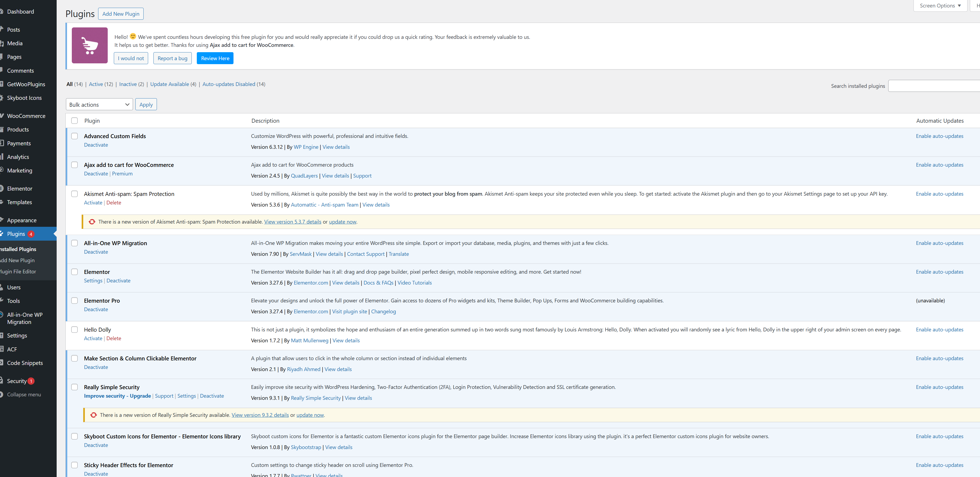Viewport: 980px width, 477px height.
Task: Expand the Screen Options panel
Action: 940,6
